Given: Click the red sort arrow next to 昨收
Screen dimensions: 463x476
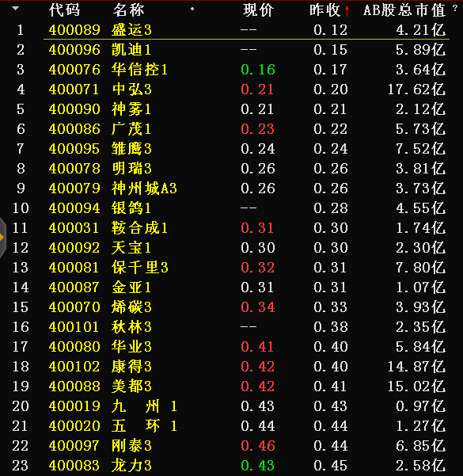Looking at the screenshot, I should (347, 11).
